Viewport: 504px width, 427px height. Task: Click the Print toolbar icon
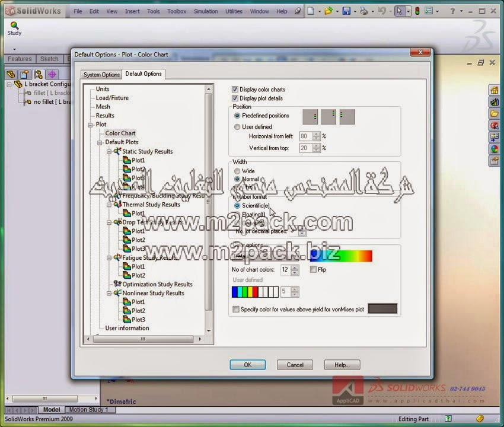click(364, 11)
